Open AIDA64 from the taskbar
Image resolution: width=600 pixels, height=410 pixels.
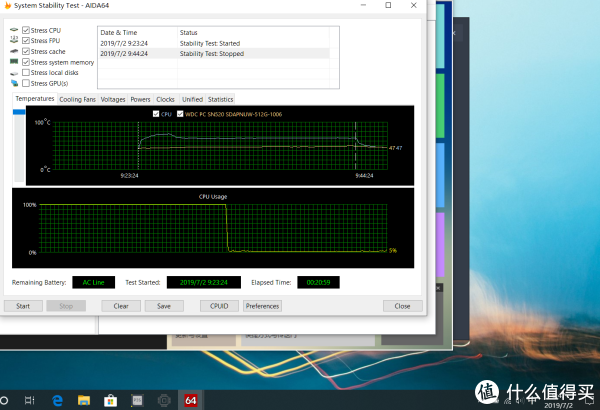[190, 401]
